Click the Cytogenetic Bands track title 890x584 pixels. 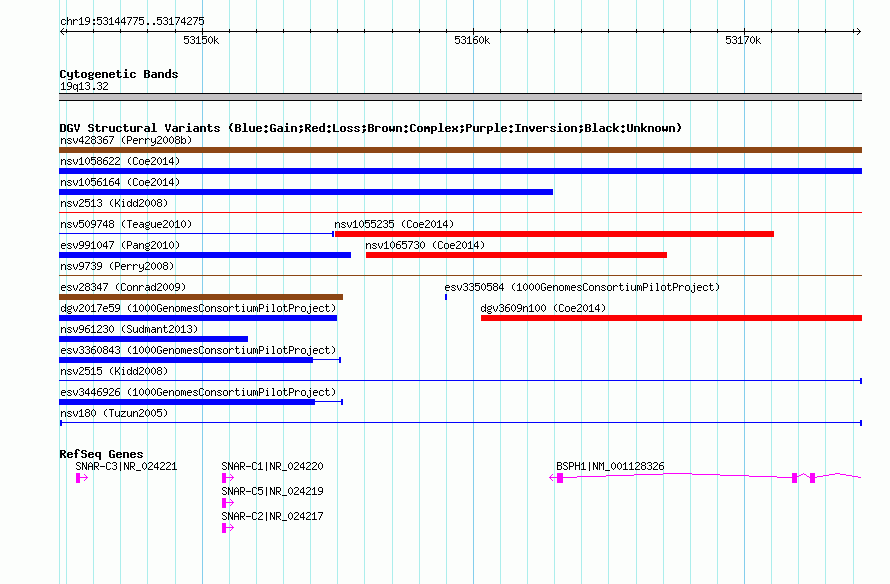pyautogui.click(x=119, y=74)
